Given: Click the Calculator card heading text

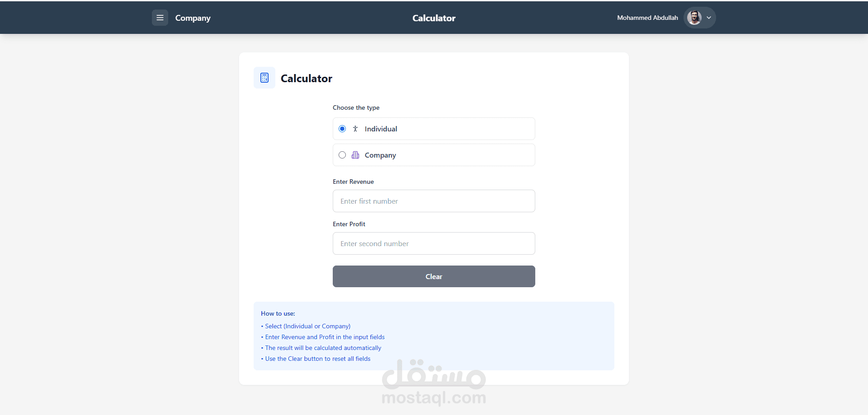Looking at the screenshot, I should coord(307,78).
